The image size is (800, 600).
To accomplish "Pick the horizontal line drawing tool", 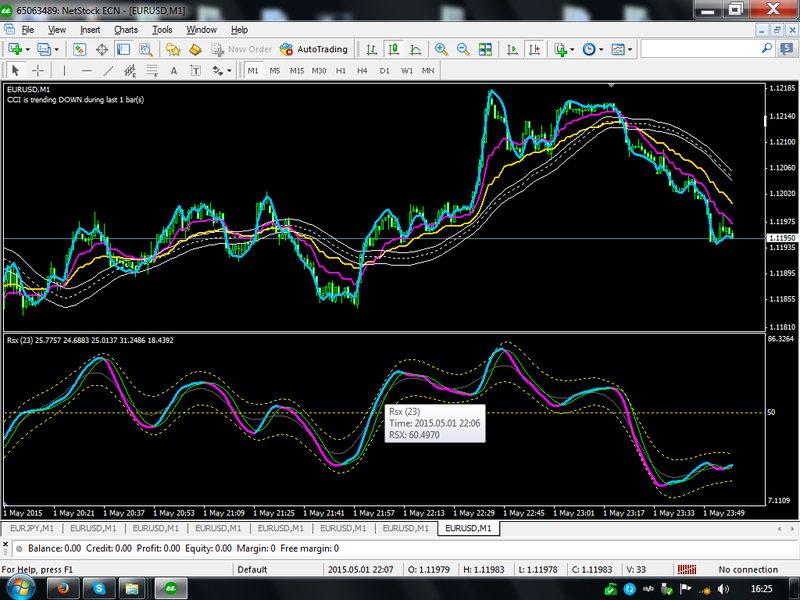I will click(86, 71).
